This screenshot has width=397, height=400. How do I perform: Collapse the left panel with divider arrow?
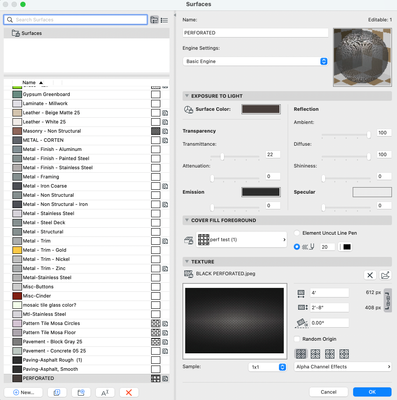[x=175, y=15]
